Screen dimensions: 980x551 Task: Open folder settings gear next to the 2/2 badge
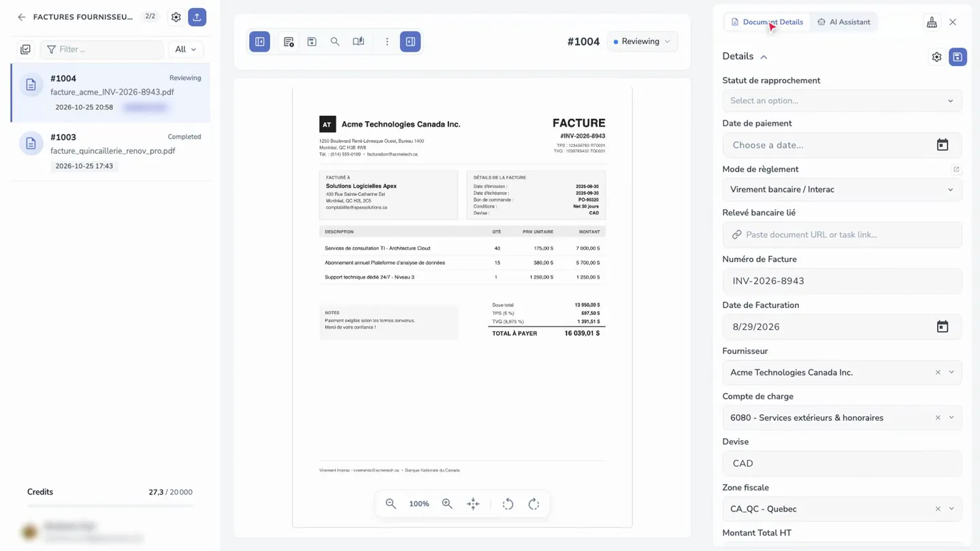[176, 17]
